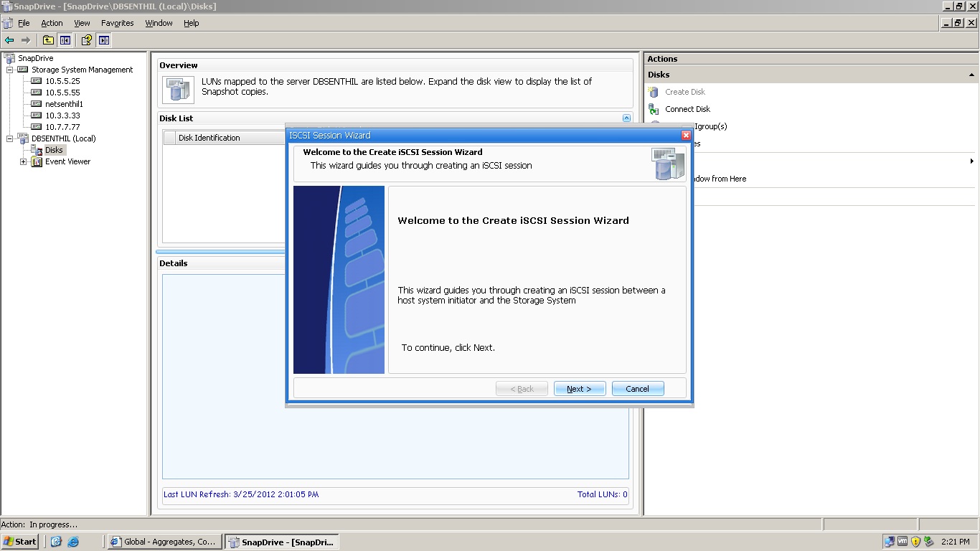
Task: Click the icon beside storage system 10.5.5.25
Action: tap(37, 81)
